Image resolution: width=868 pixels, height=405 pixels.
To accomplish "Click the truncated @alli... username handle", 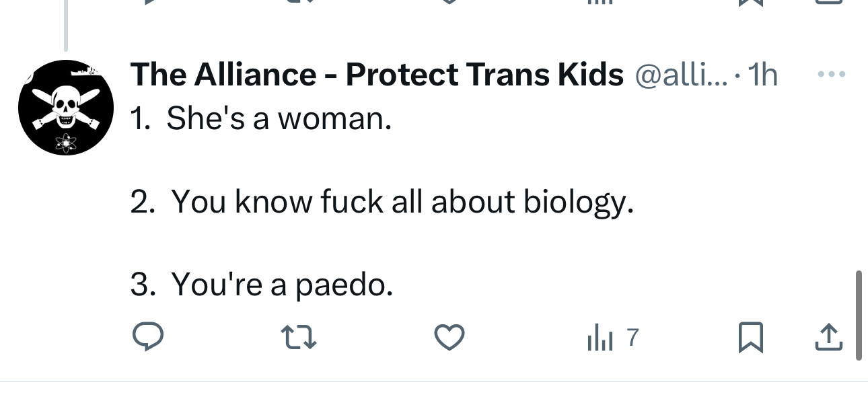I will point(680,75).
